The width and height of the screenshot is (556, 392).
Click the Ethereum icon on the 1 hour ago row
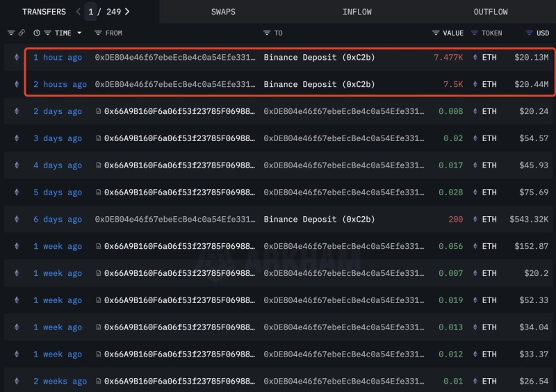[x=17, y=58]
